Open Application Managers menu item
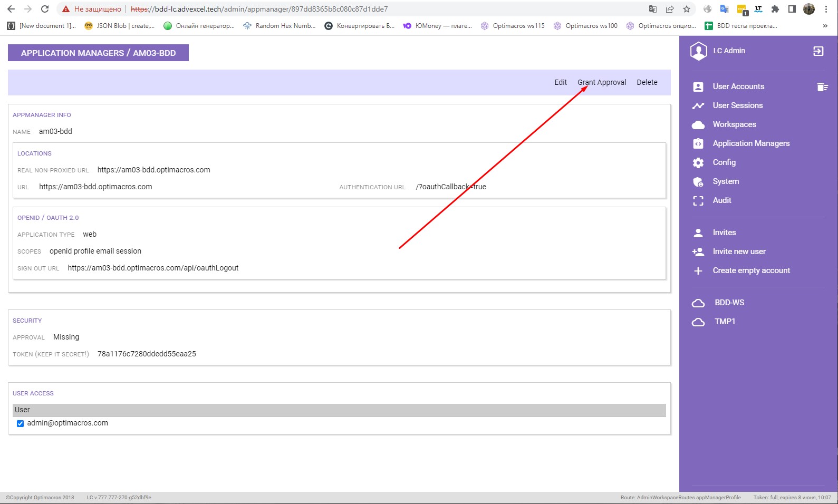This screenshot has height=504, width=838. pyautogui.click(x=751, y=143)
